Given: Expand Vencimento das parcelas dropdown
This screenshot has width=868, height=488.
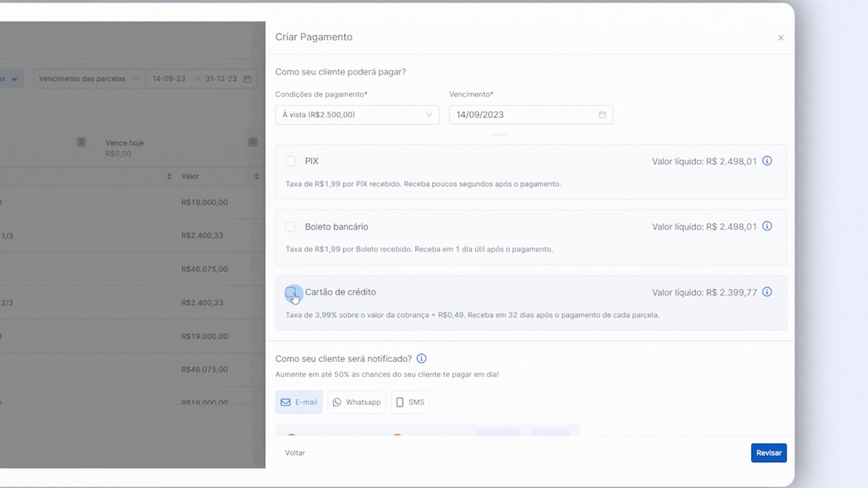Looking at the screenshot, I should 89,79.
